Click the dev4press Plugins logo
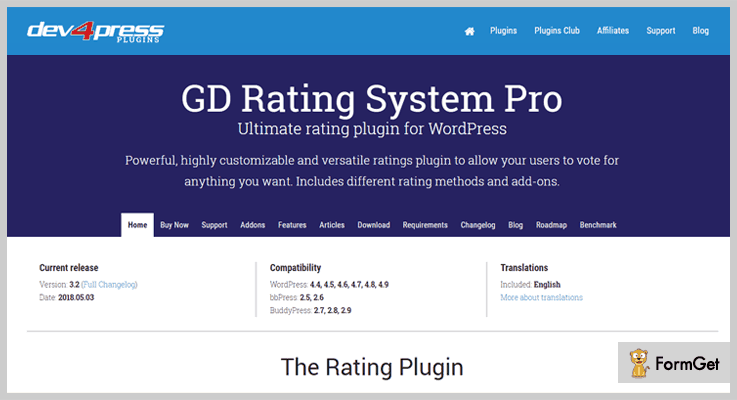The height and width of the screenshot is (400, 737). (95, 32)
